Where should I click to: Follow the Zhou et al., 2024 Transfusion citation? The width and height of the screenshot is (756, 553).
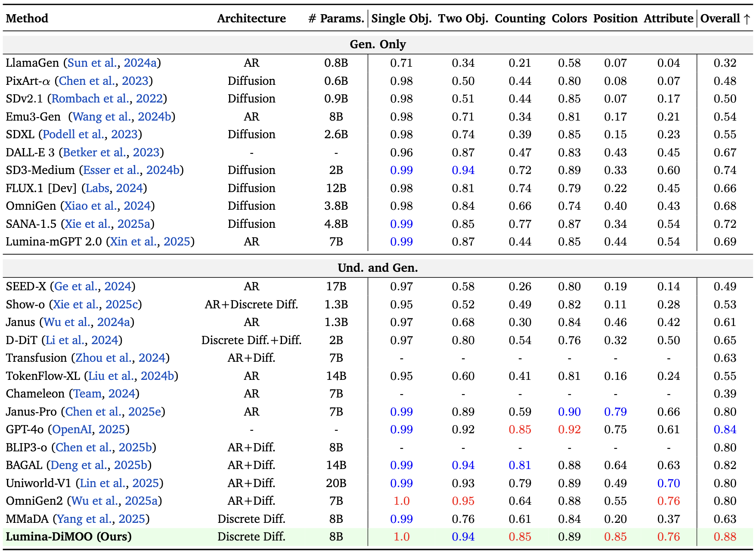click(121, 358)
